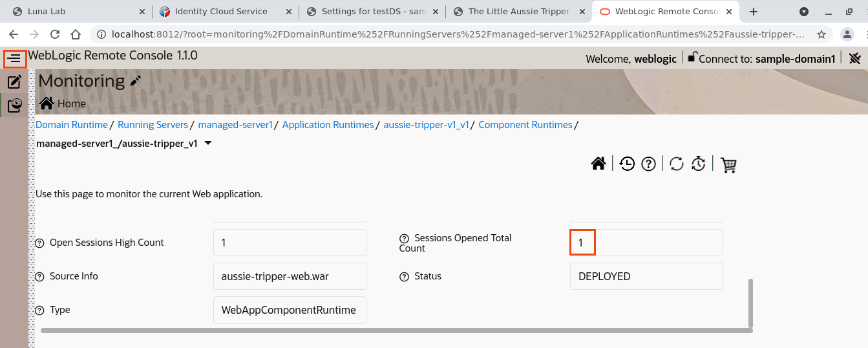
Task: Open browser profile avatar icon
Action: pos(847,34)
